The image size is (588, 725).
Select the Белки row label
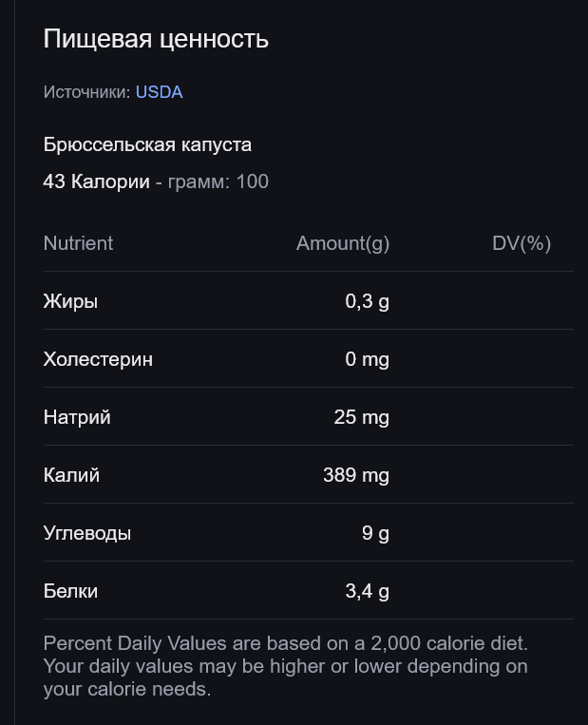[x=70, y=591]
